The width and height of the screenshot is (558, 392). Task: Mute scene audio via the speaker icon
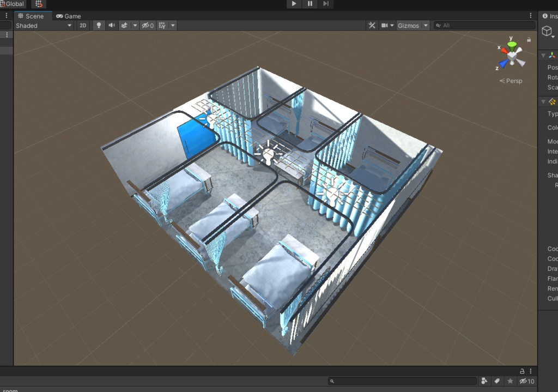click(112, 25)
